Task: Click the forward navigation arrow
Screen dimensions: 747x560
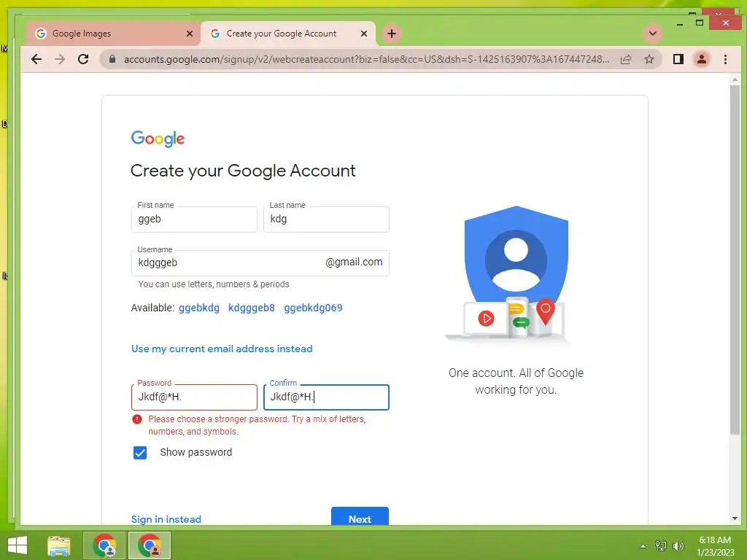Action: (x=60, y=59)
